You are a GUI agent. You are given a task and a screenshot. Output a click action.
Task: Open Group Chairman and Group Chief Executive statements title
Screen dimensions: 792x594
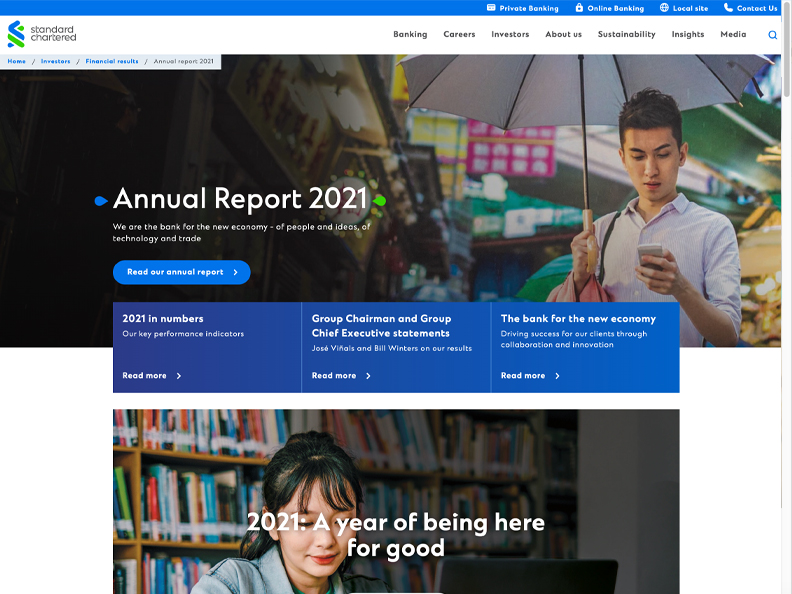coord(381,326)
